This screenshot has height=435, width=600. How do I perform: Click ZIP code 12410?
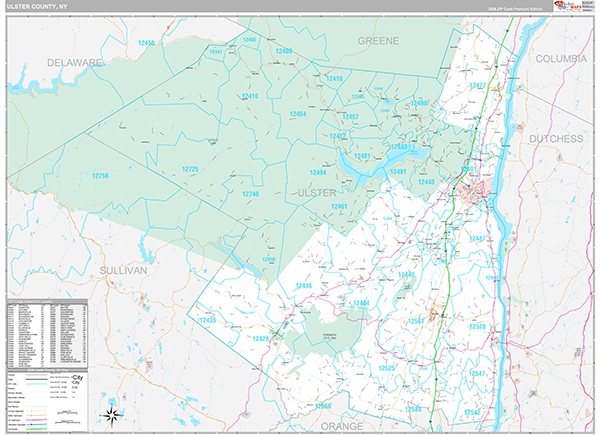[x=250, y=96]
